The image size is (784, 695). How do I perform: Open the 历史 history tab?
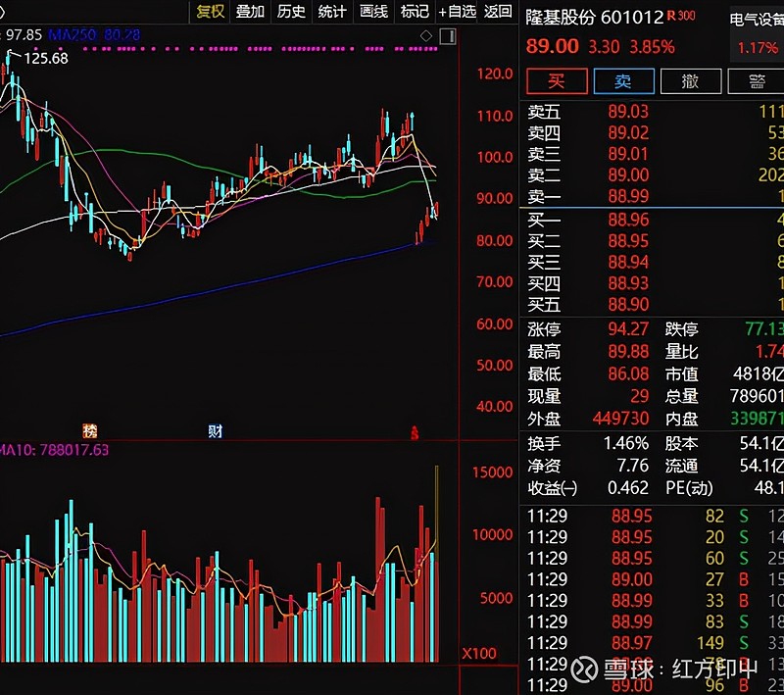[x=291, y=11]
